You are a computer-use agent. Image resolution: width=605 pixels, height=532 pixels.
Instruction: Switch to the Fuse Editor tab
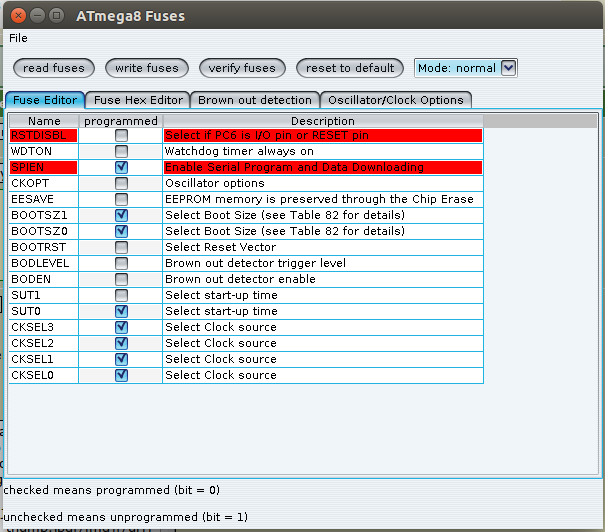[x=45, y=100]
